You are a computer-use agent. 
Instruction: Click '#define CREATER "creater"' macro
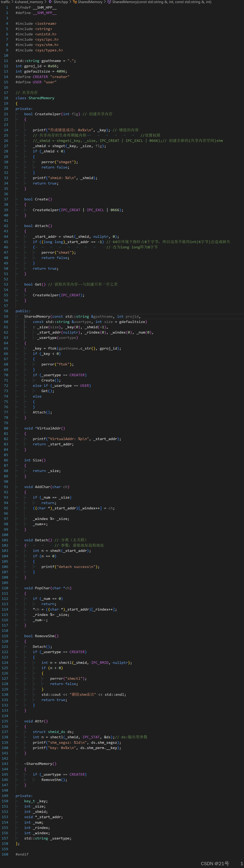pyautogui.click(x=43, y=77)
